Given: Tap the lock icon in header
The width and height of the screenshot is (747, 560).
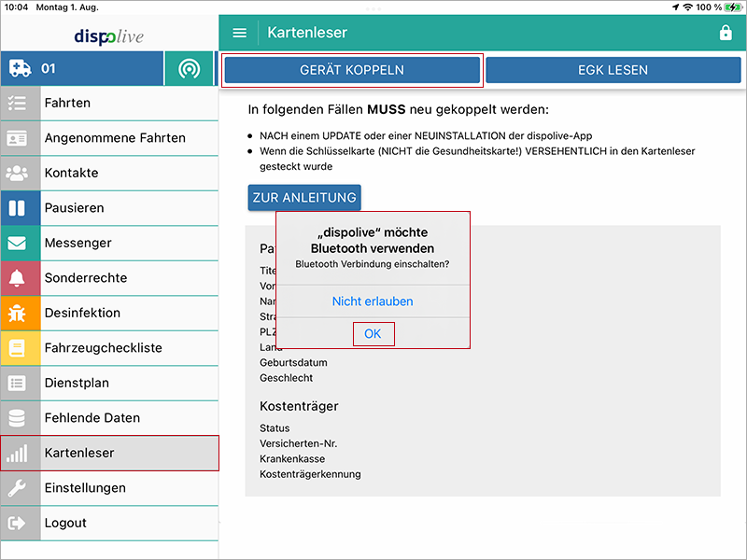Looking at the screenshot, I should (726, 33).
